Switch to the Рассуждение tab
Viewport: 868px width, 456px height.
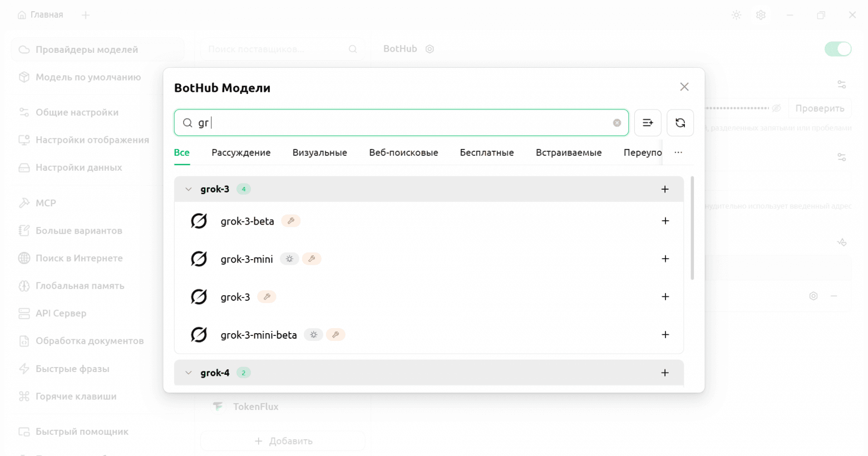pyautogui.click(x=241, y=152)
